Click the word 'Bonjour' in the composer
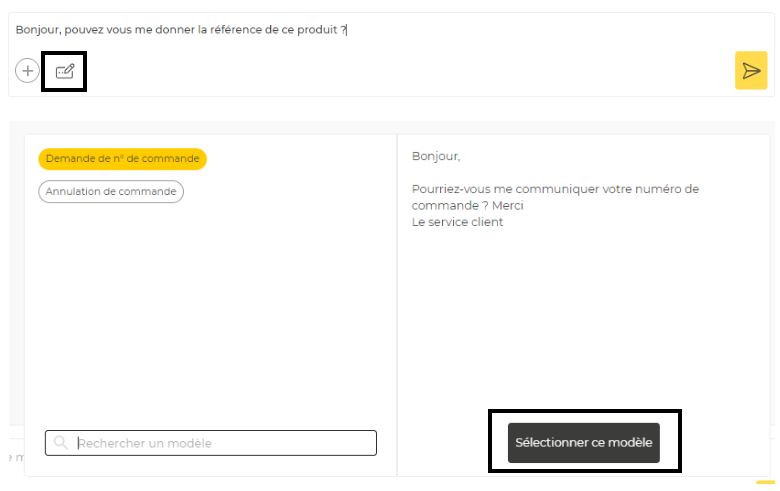 pos(37,30)
